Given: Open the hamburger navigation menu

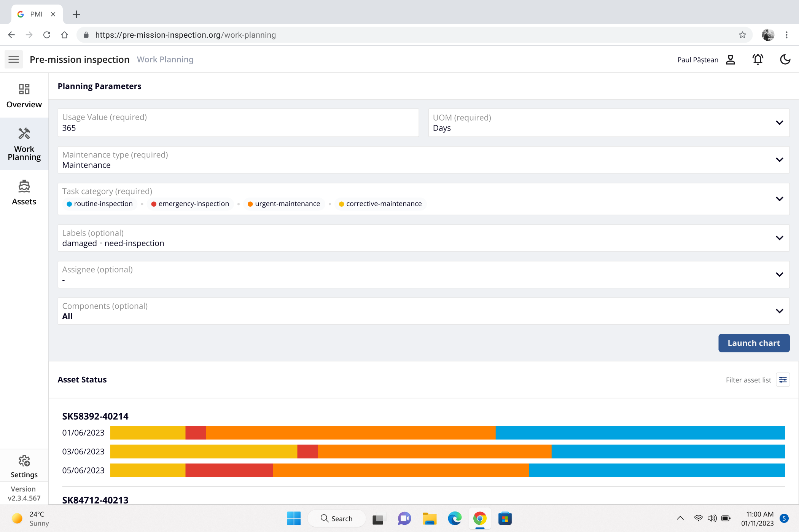Looking at the screenshot, I should [14, 59].
